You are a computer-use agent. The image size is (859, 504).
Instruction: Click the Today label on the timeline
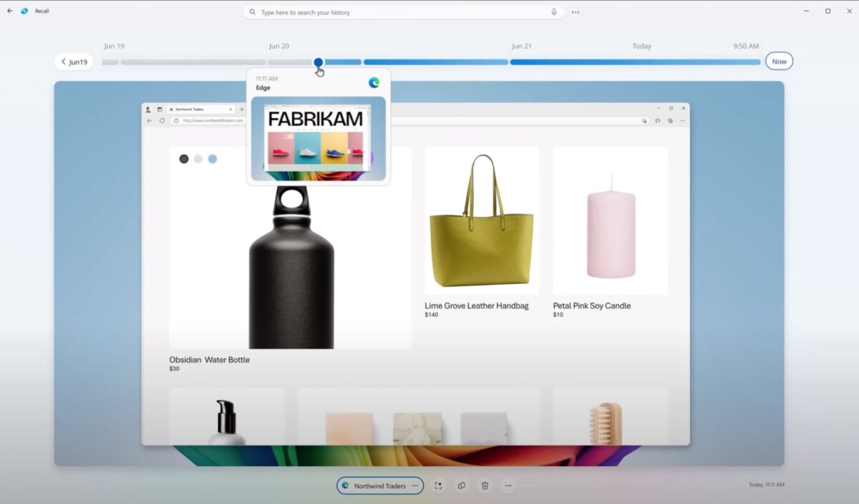pos(642,46)
